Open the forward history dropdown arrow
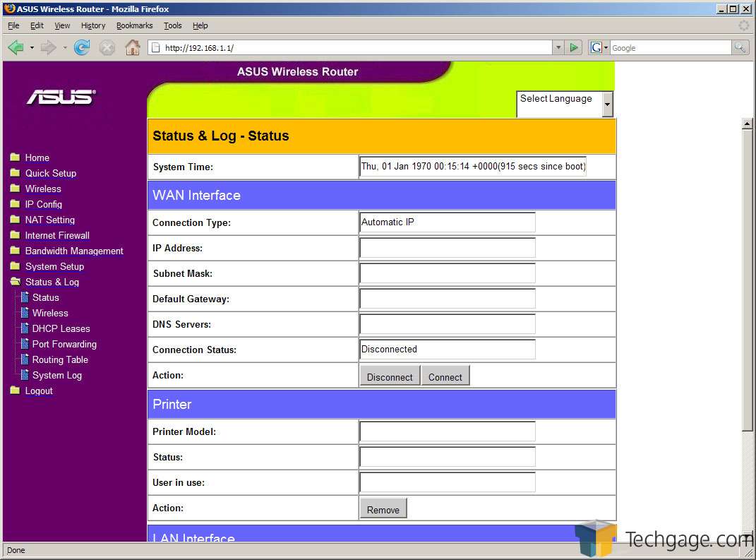 [65, 48]
